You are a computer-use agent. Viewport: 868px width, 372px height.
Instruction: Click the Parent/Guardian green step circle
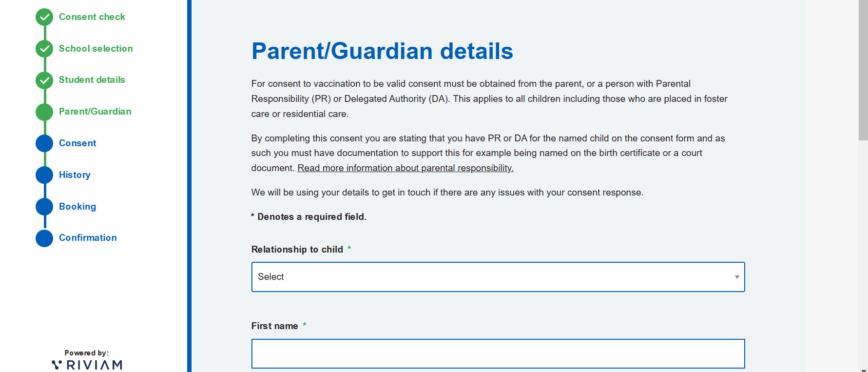pos(44,112)
